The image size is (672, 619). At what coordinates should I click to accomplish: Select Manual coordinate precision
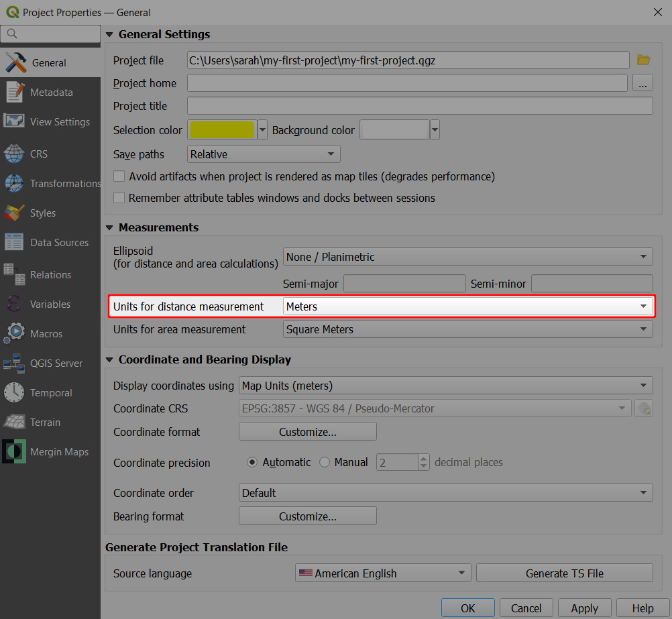(x=325, y=462)
